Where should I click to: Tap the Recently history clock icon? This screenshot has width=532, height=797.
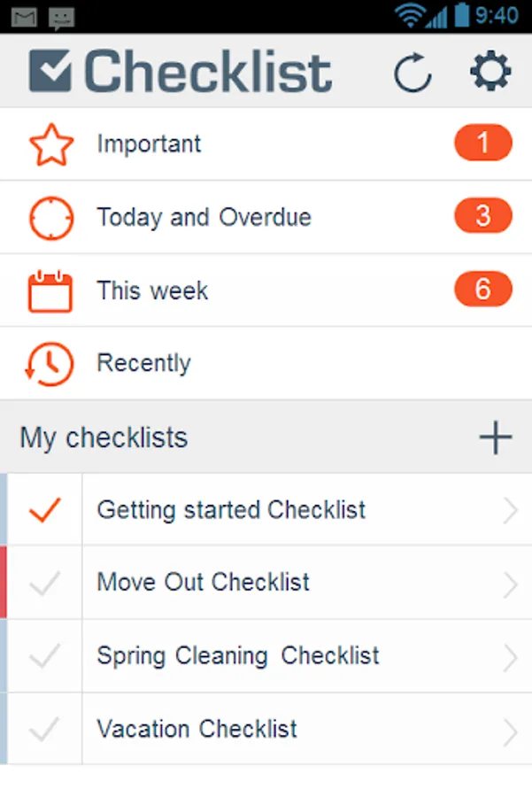[x=50, y=363]
